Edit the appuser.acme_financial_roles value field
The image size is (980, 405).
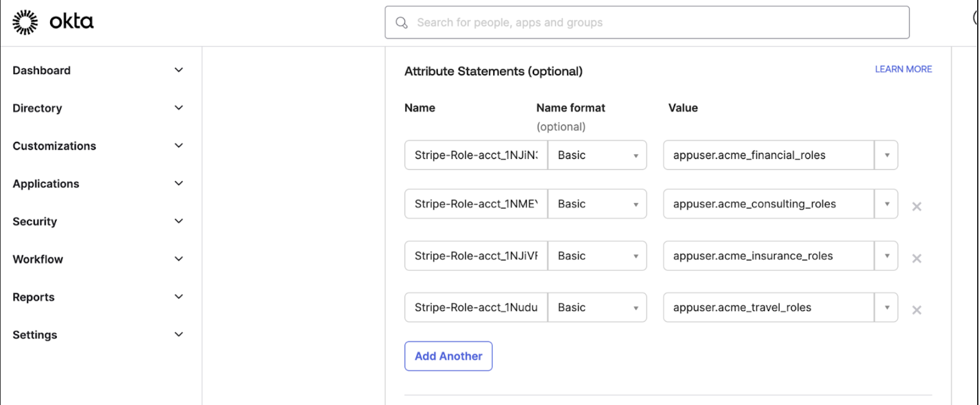[x=769, y=155]
